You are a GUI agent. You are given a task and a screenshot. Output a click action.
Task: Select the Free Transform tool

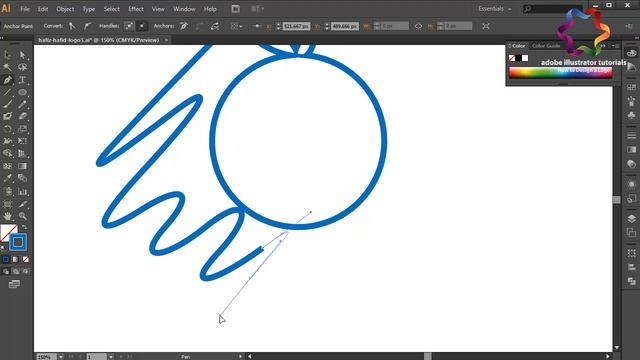pyautogui.click(x=22, y=141)
